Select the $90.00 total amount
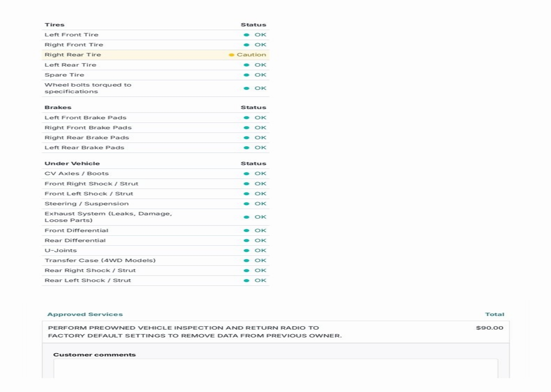 [x=489, y=328]
